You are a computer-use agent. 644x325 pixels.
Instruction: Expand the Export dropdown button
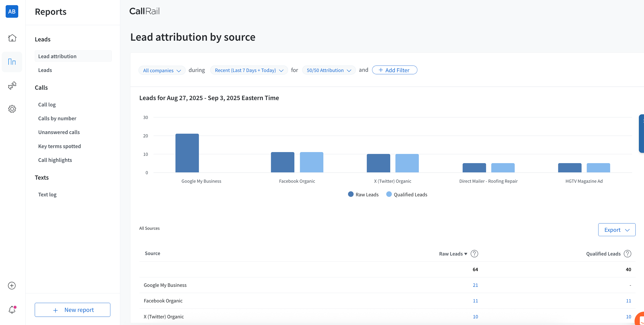[x=616, y=230]
